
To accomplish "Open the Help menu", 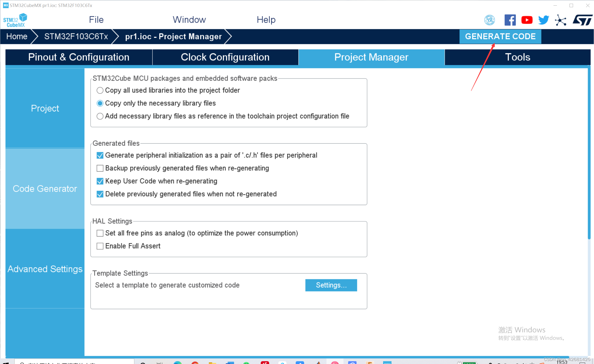I will (x=266, y=20).
